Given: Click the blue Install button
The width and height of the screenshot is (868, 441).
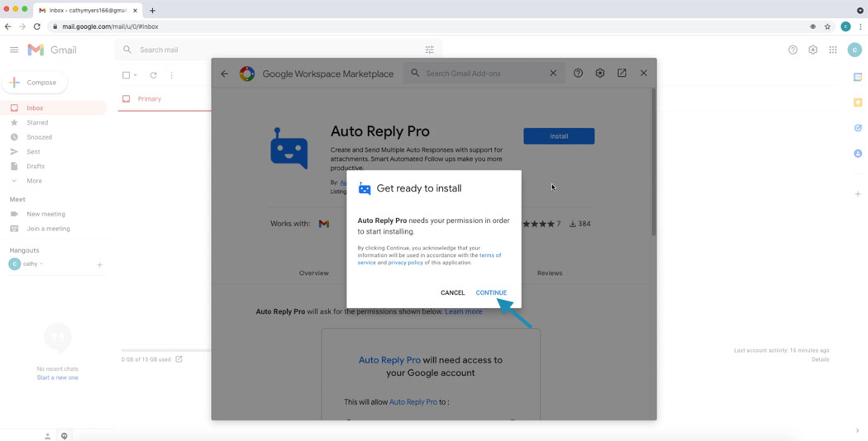Looking at the screenshot, I should tap(559, 136).
